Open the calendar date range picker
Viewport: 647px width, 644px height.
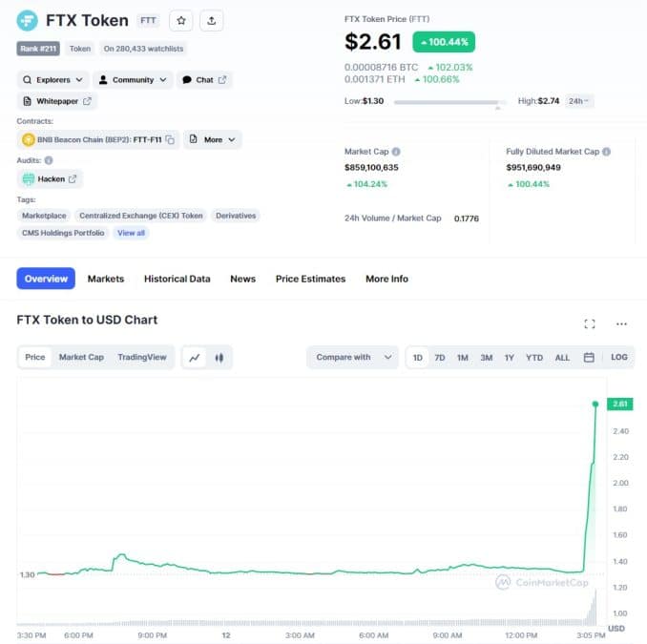(x=589, y=357)
